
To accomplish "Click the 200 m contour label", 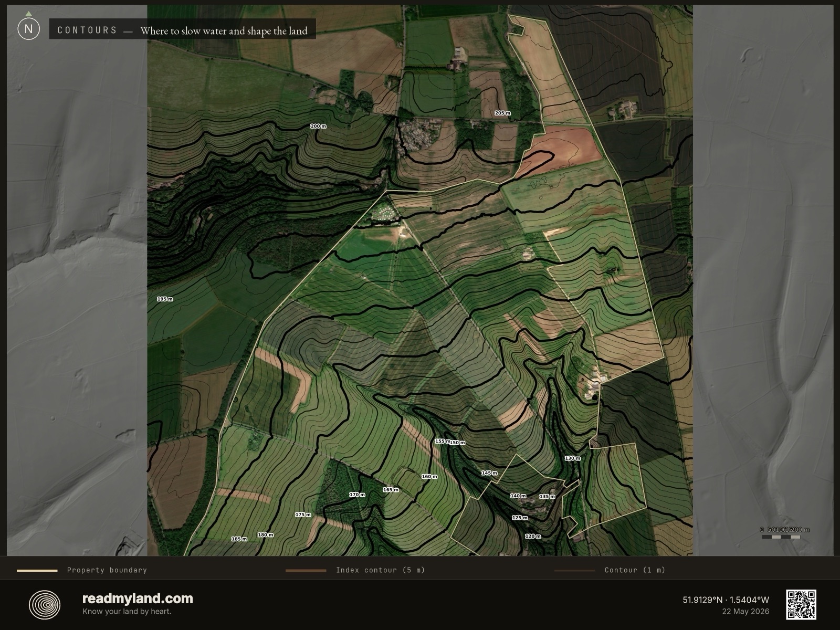I will point(318,126).
